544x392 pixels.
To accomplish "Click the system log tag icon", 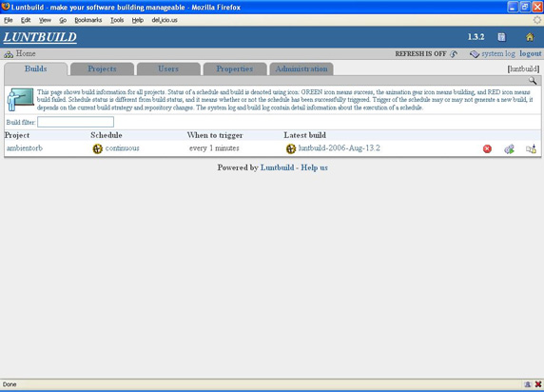I will 475,54.
